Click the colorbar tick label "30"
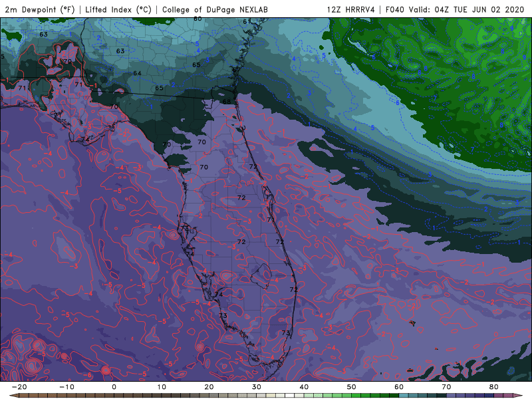 (x=257, y=387)
